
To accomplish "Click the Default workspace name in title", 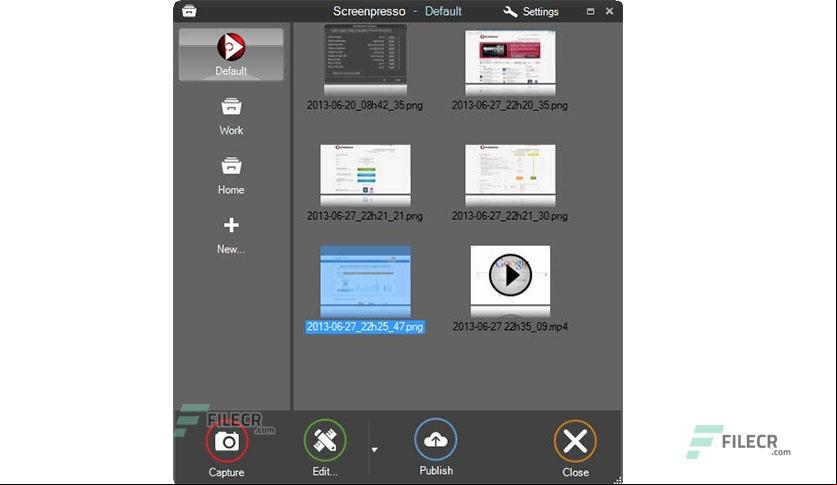I will (x=443, y=11).
